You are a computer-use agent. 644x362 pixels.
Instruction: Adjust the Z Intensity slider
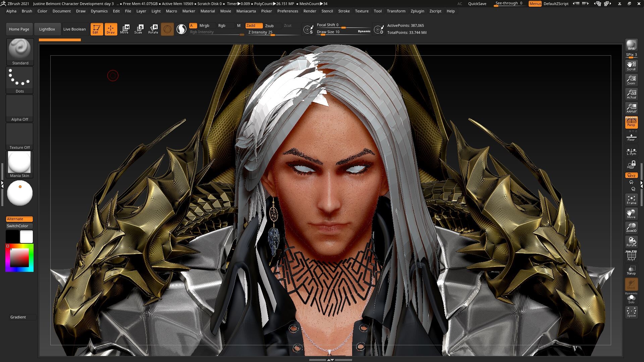coord(273,33)
